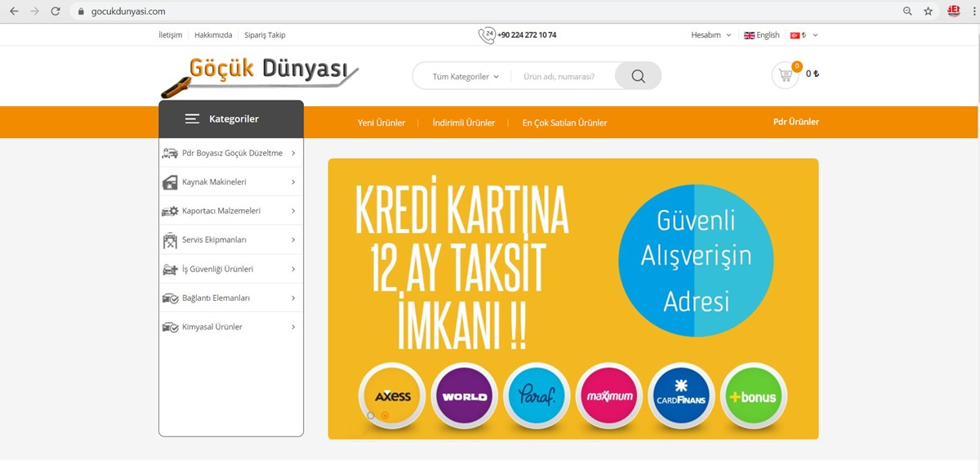Open the Hesabım account dropdown

[711, 35]
